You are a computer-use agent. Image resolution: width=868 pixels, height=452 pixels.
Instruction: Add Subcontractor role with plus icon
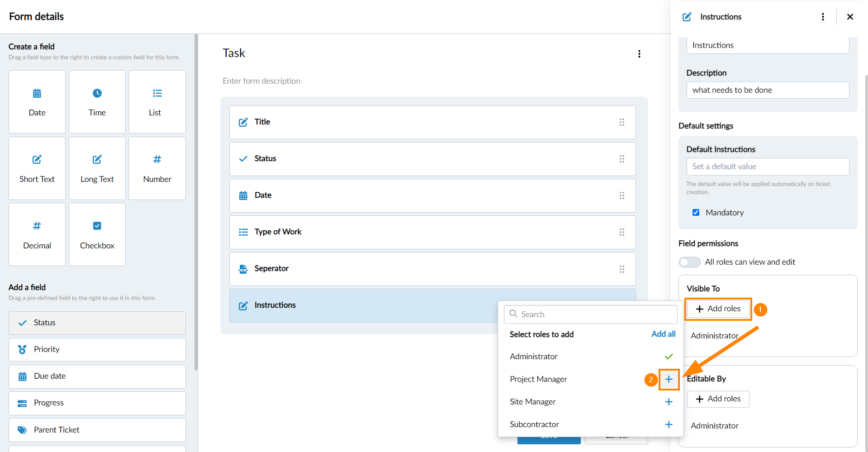tap(669, 424)
